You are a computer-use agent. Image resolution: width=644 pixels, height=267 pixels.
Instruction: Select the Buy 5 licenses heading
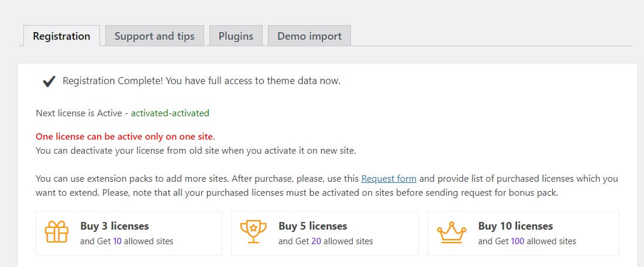click(313, 226)
